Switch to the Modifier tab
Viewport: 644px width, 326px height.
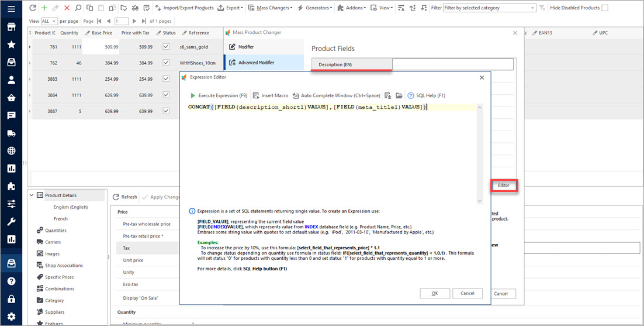tap(246, 47)
